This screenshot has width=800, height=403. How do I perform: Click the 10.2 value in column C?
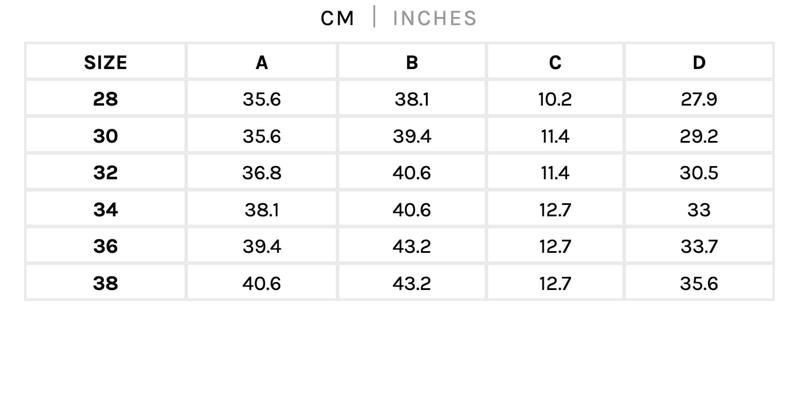tap(555, 99)
